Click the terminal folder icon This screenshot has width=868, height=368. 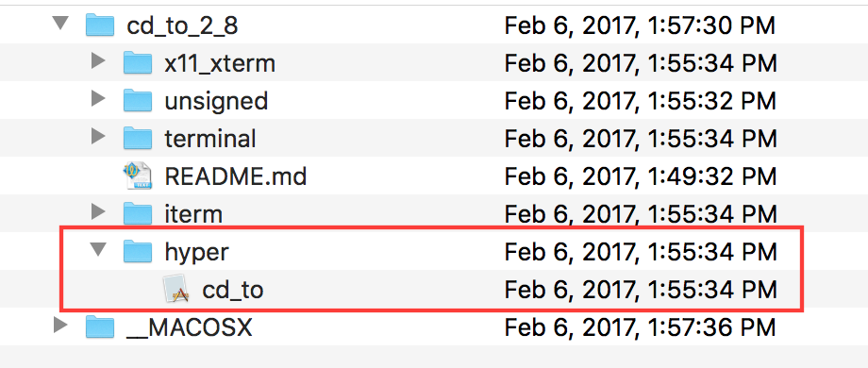138,138
